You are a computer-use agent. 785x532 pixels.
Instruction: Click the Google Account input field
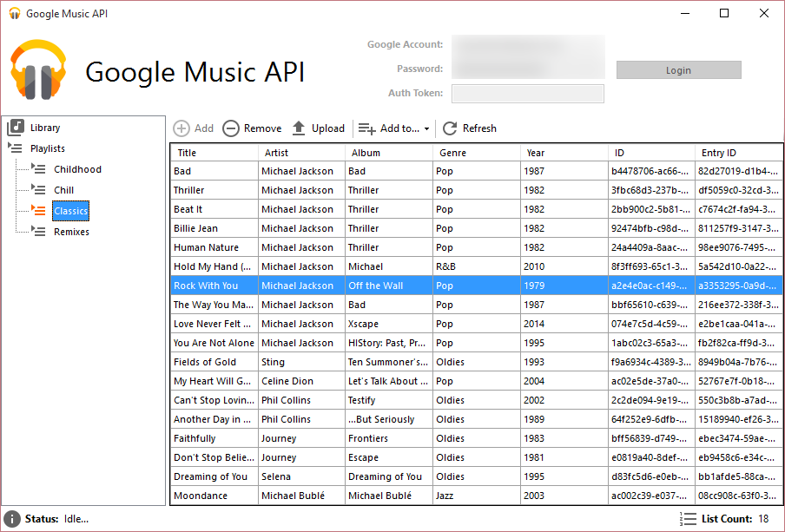pos(528,44)
